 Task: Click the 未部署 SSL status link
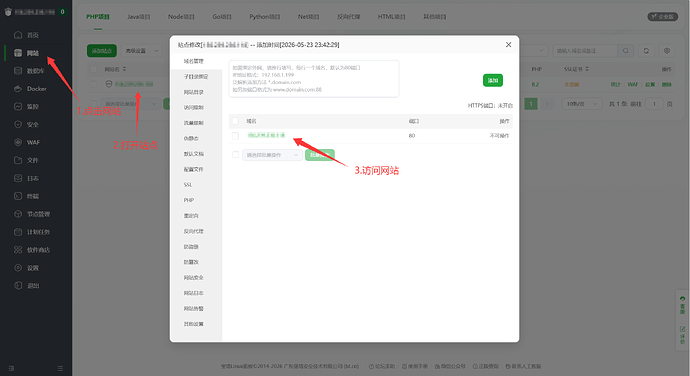[x=572, y=84]
